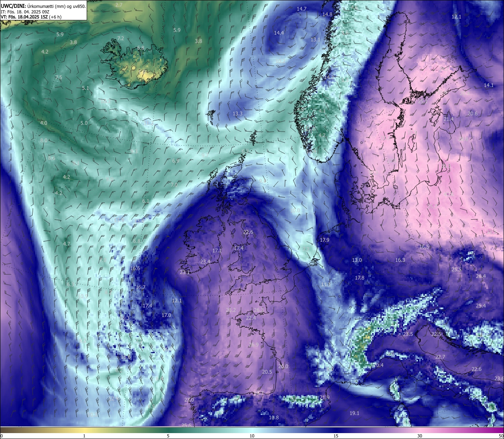The width and height of the screenshot is (504, 439).
Task: Click the 26.4 value at the right edge of the map
Action: point(480,276)
